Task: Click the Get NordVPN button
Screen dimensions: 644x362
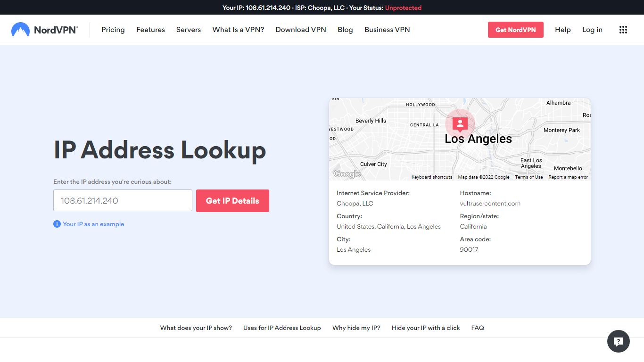Action: tap(516, 30)
